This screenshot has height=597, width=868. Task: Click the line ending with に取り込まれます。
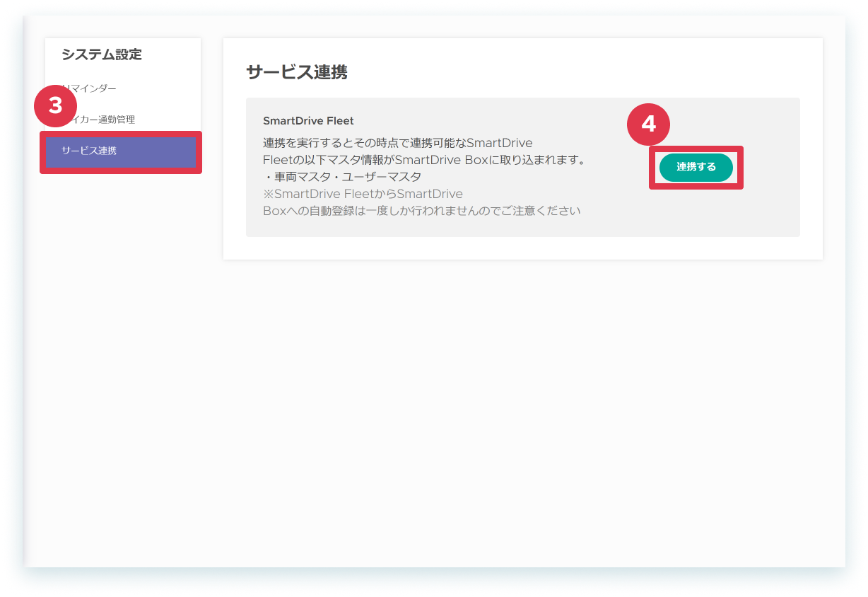pyautogui.click(x=424, y=160)
